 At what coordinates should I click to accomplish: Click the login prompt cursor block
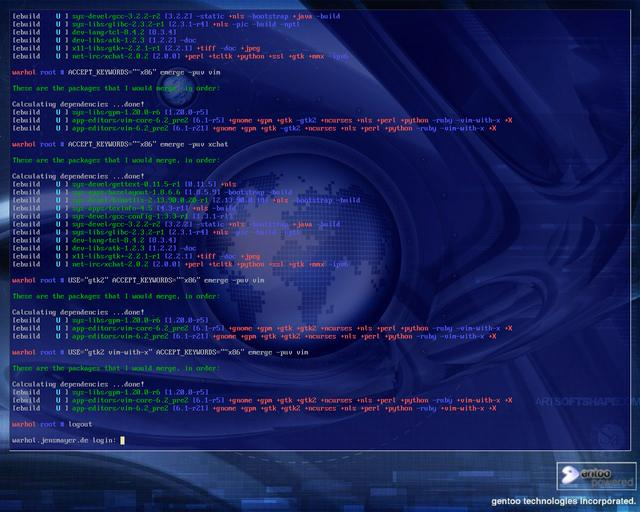(x=122, y=440)
